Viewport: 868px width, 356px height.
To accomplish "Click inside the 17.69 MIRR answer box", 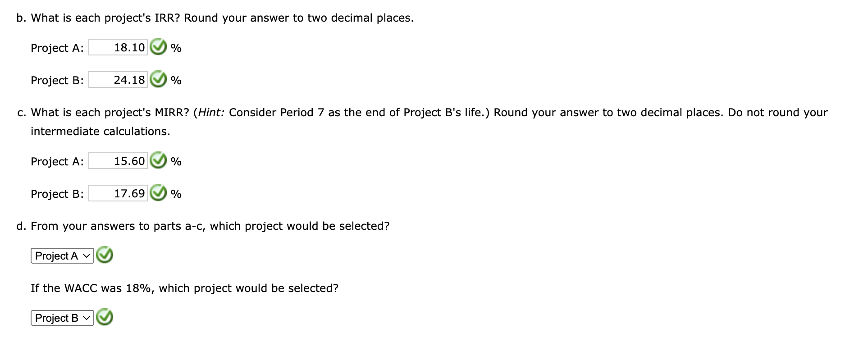I will pyautogui.click(x=118, y=193).
